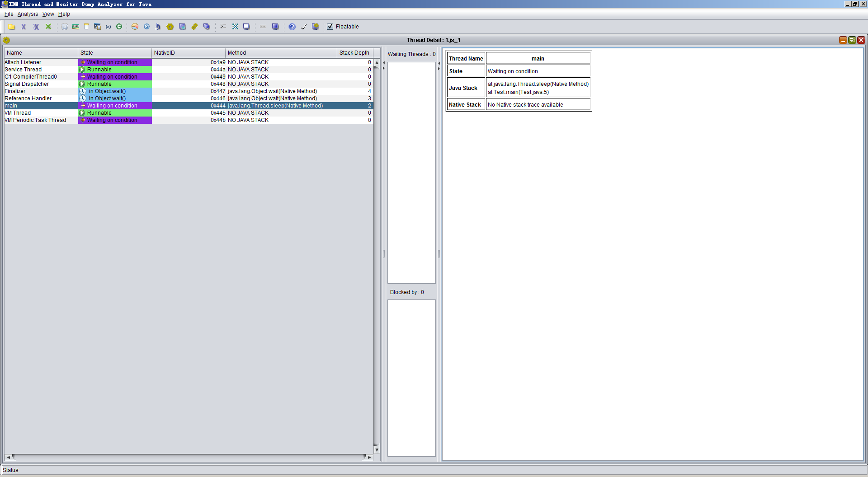The width and height of the screenshot is (868, 477).
Task: Sort by the Name column header
Action: pyautogui.click(x=41, y=53)
